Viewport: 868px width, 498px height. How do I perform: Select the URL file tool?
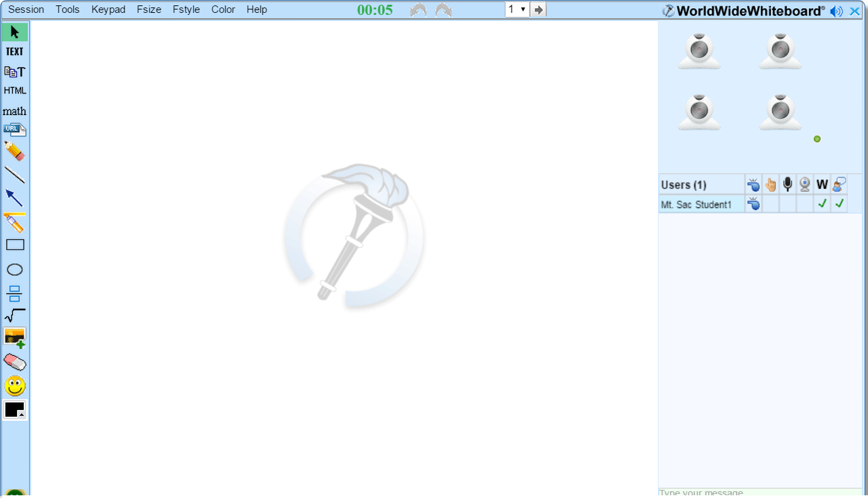15,129
